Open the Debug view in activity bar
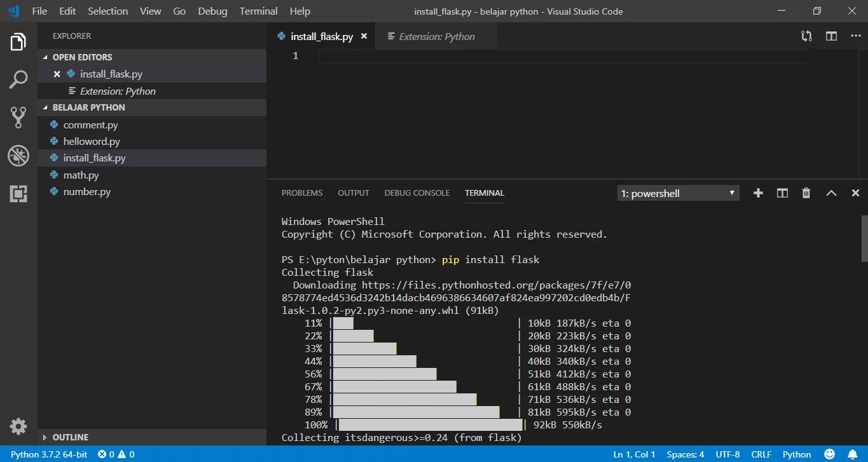Image resolution: width=868 pixels, height=462 pixels. point(18,156)
